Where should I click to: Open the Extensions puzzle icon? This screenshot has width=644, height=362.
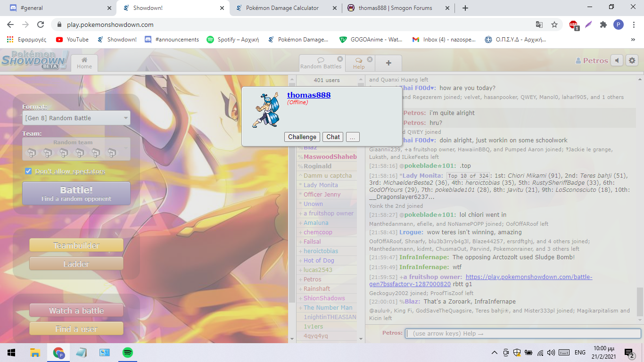pos(603,25)
